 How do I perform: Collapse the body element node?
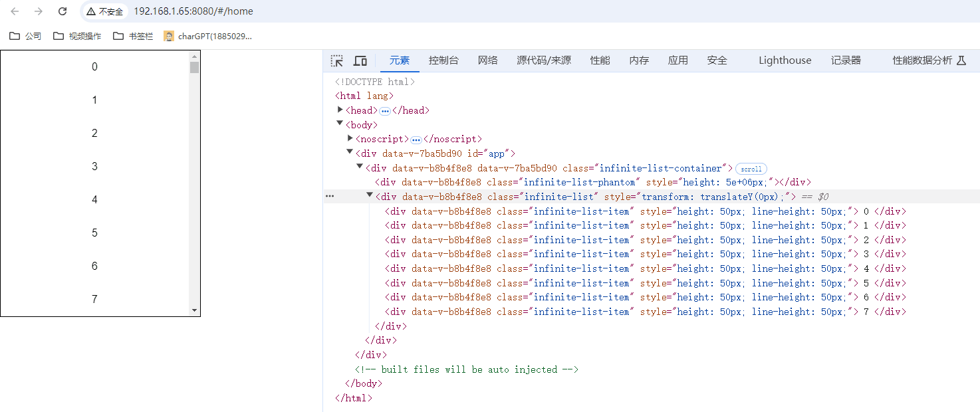point(340,124)
